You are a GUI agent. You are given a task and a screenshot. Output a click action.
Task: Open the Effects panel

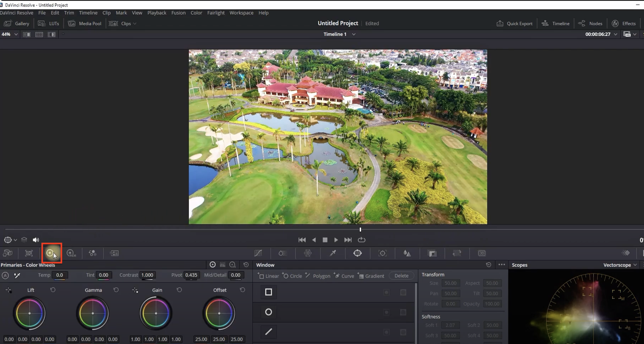(x=624, y=23)
